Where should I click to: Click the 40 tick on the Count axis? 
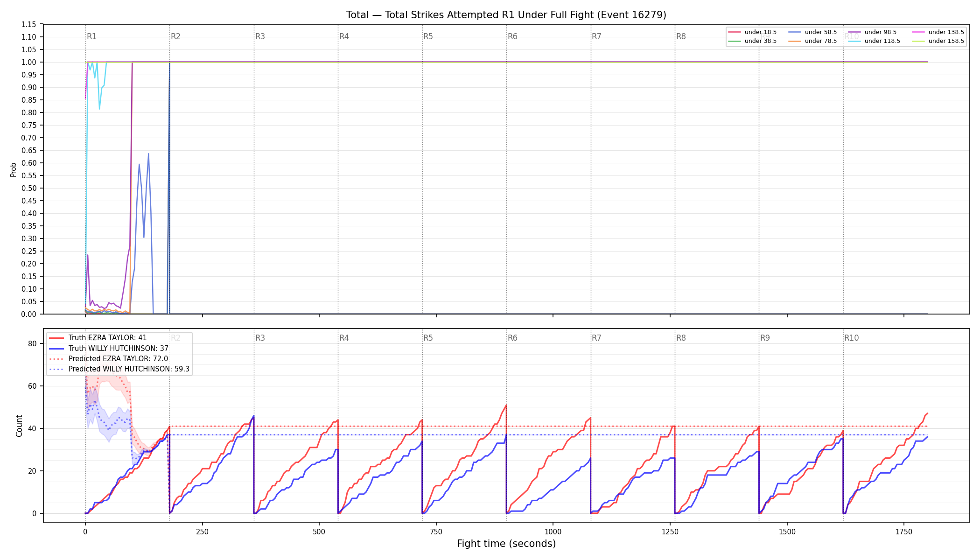tap(32, 428)
